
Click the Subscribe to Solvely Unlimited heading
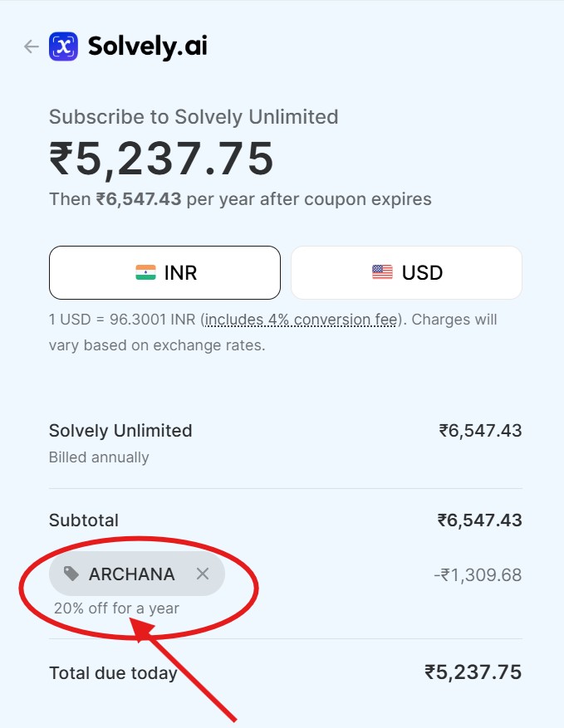193,116
